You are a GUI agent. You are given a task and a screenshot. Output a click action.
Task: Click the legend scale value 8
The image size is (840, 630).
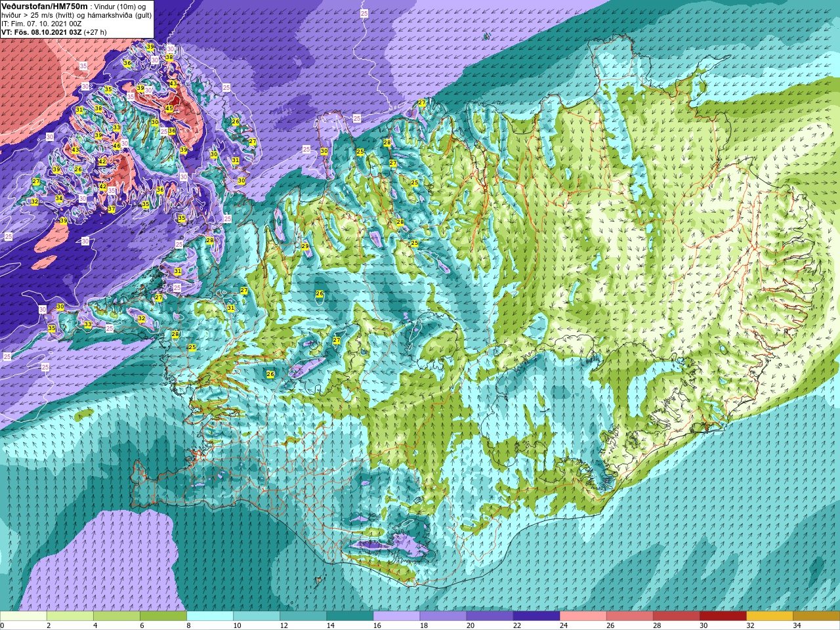point(188,625)
